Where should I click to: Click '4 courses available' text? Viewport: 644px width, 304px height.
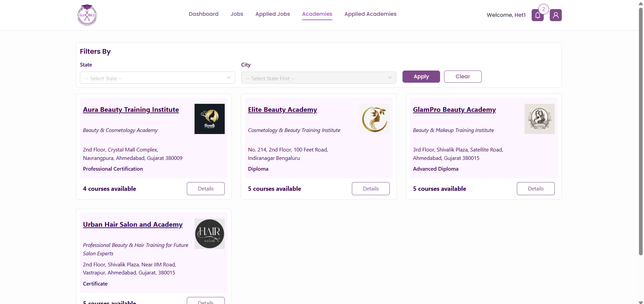(x=110, y=189)
